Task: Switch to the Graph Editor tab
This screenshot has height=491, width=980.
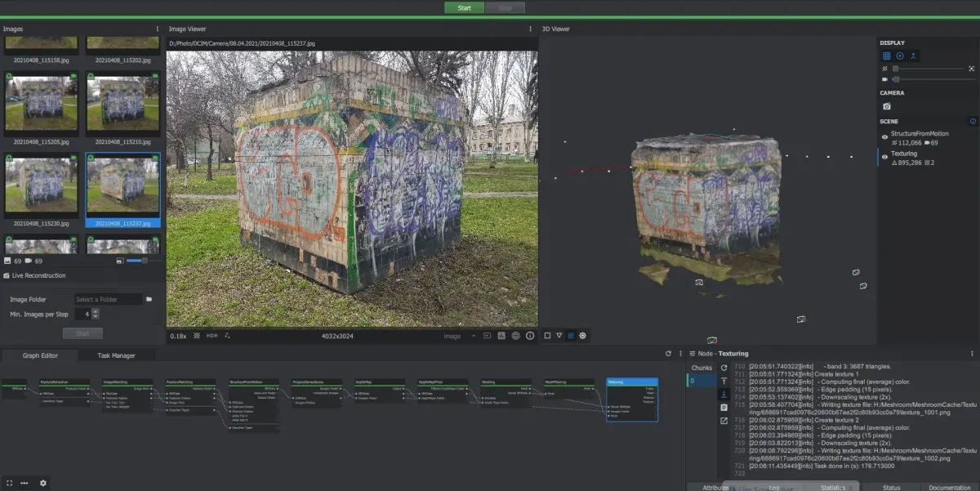Action: click(40, 355)
